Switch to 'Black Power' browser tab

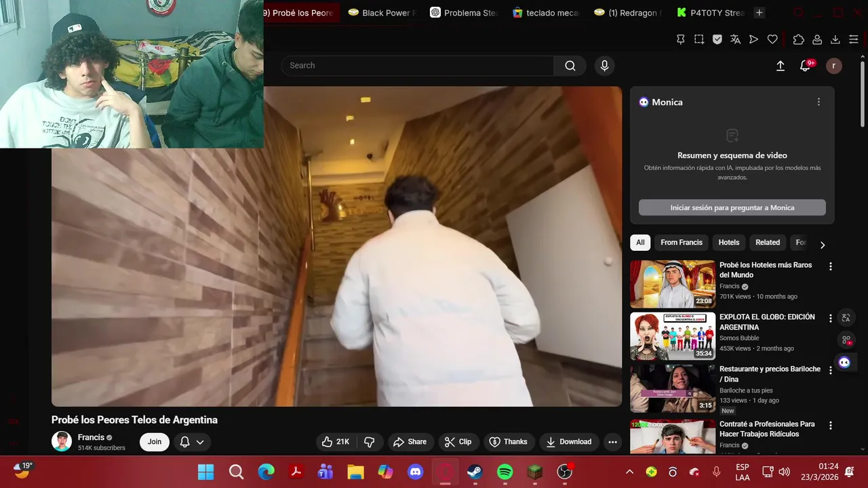pos(380,12)
